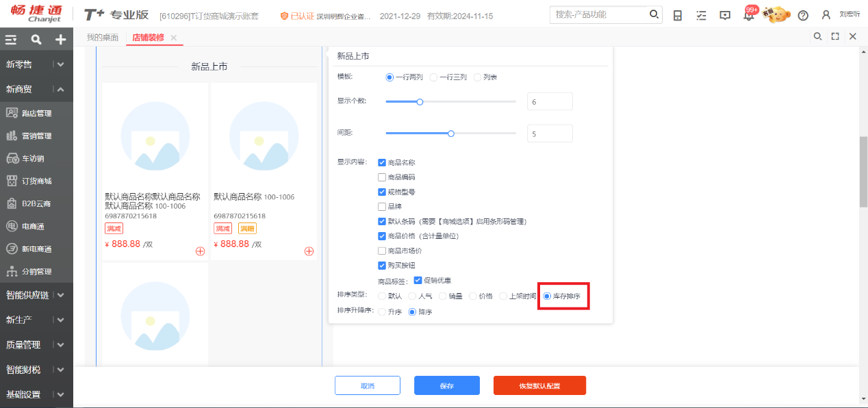
Task: Select 一行三列 template radio button
Action: (x=433, y=77)
